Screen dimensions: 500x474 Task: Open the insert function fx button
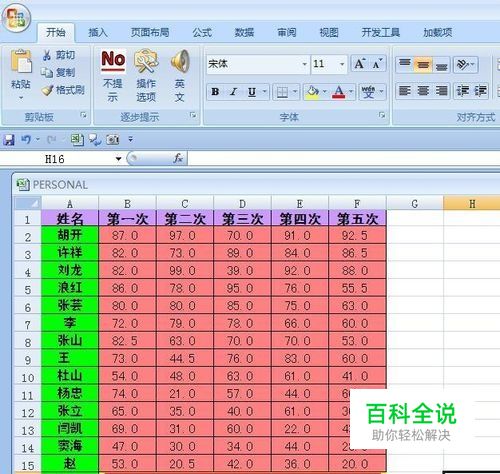point(178,158)
